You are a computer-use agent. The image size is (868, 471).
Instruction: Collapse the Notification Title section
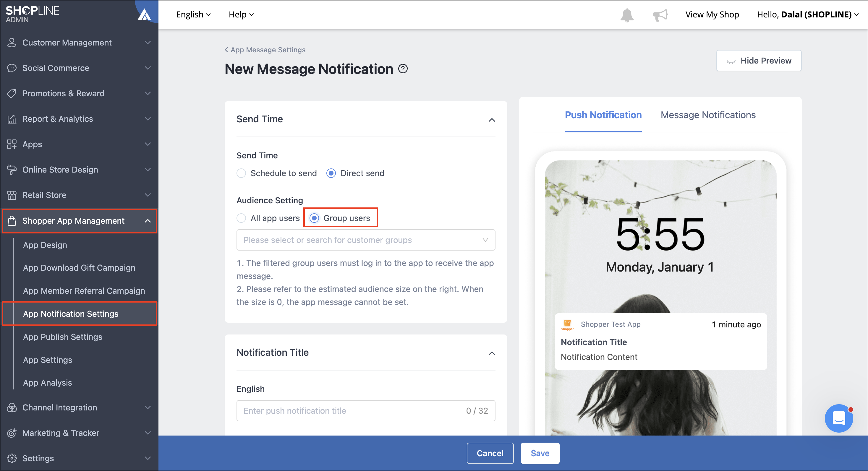[492, 353]
